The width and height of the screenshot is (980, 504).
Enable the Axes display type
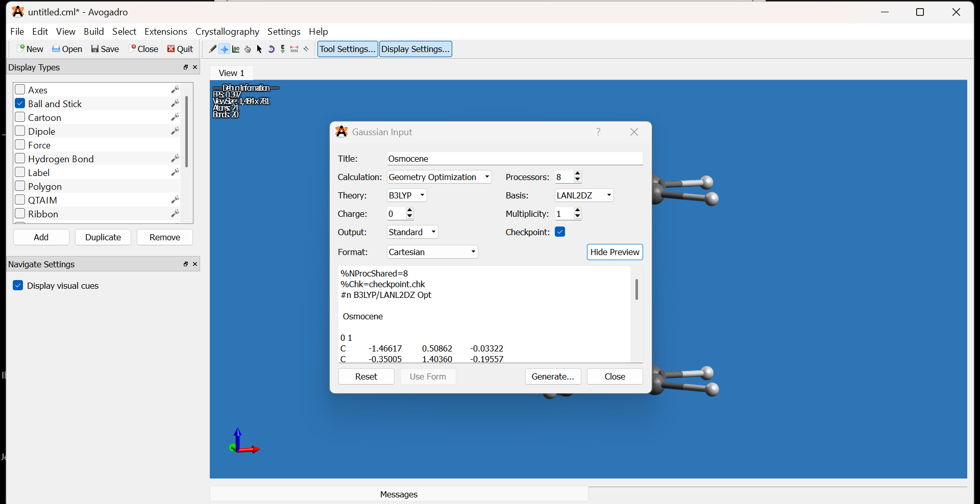pyautogui.click(x=20, y=90)
